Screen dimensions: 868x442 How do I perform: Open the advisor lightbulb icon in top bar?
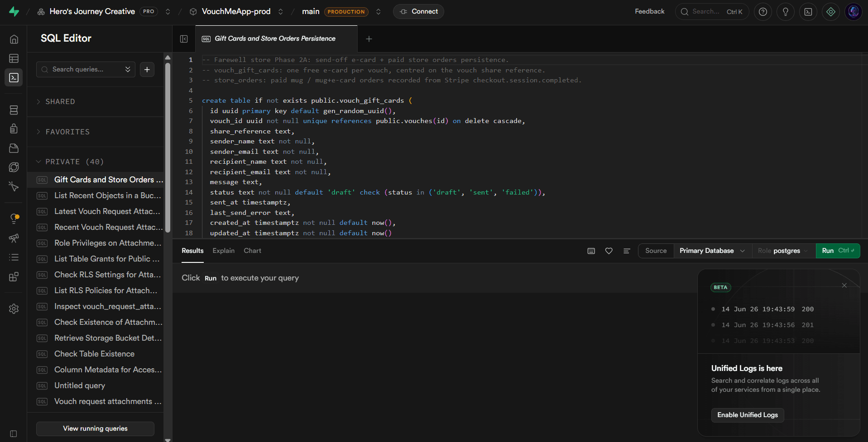pos(786,12)
